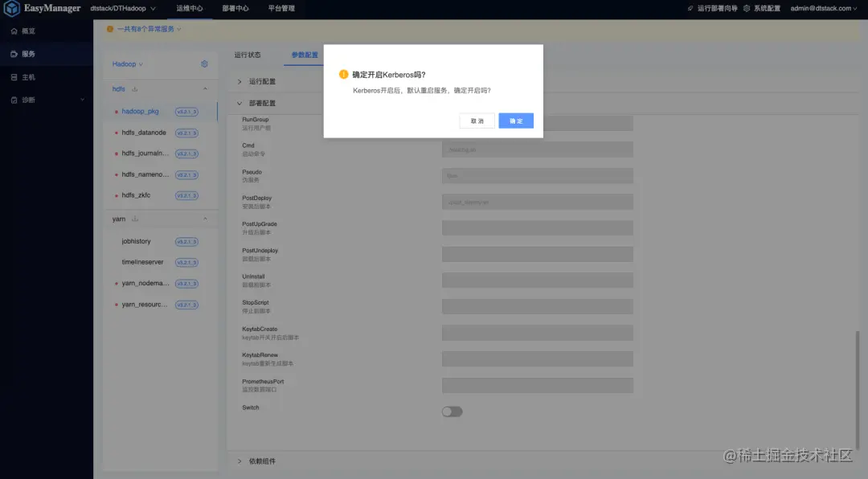The width and height of the screenshot is (868, 479).
Task: Select yarn_resourc... service
Action: point(145,304)
